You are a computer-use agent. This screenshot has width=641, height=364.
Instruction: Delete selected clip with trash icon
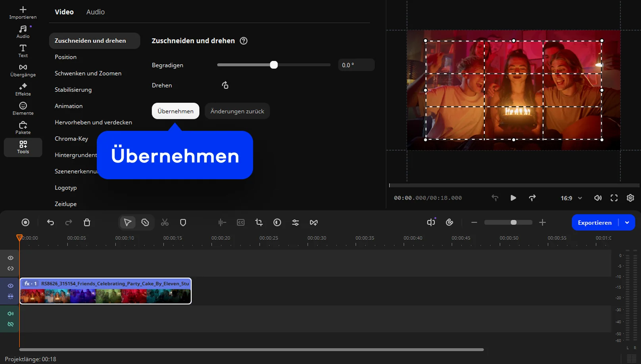tap(87, 222)
